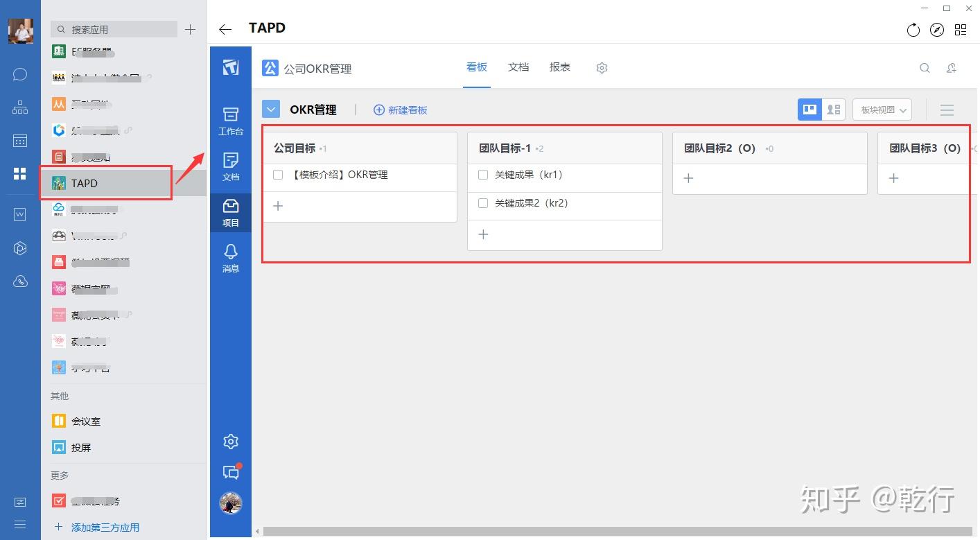The image size is (980, 540).
Task: Open the hamburger menu right of 板块视图
Action: (x=947, y=109)
